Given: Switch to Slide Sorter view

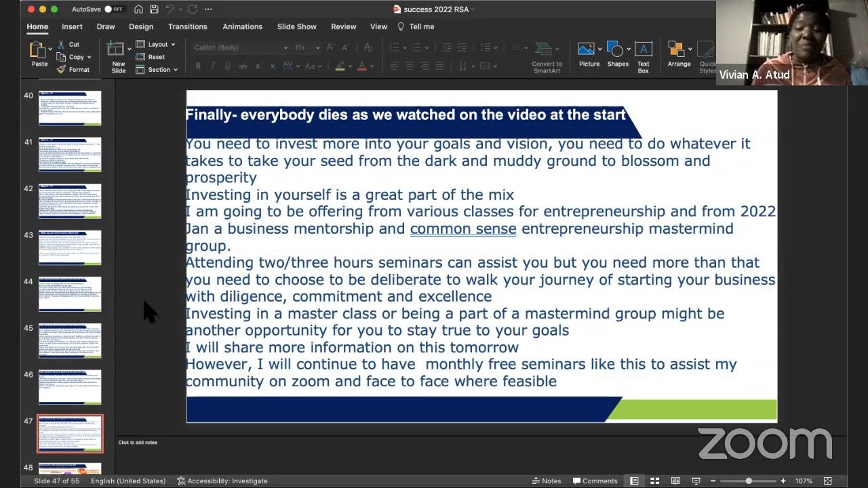Looking at the screenshot, I should pos(655,481).
